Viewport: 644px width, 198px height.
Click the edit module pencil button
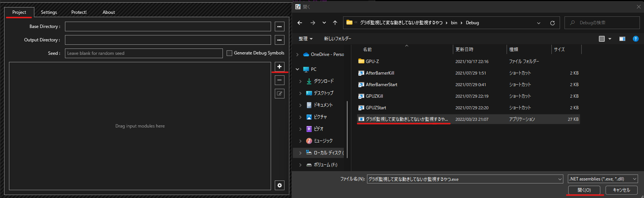[279, 94]
